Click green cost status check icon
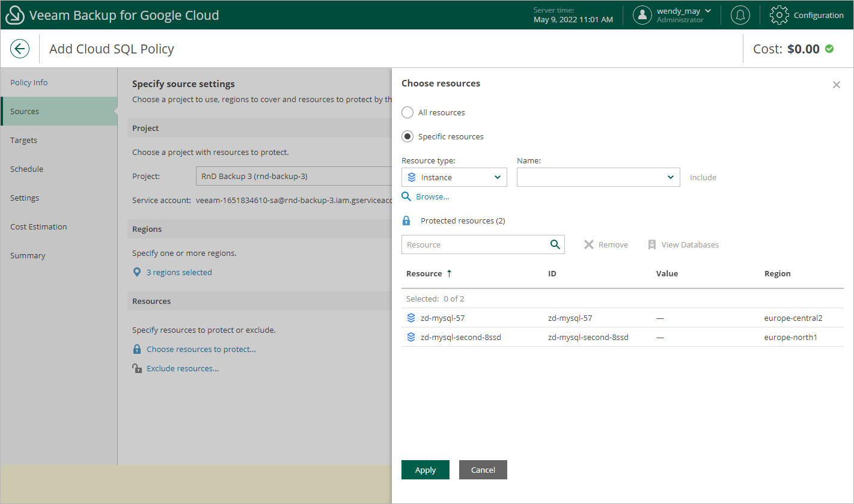 (x=829, y=49)
